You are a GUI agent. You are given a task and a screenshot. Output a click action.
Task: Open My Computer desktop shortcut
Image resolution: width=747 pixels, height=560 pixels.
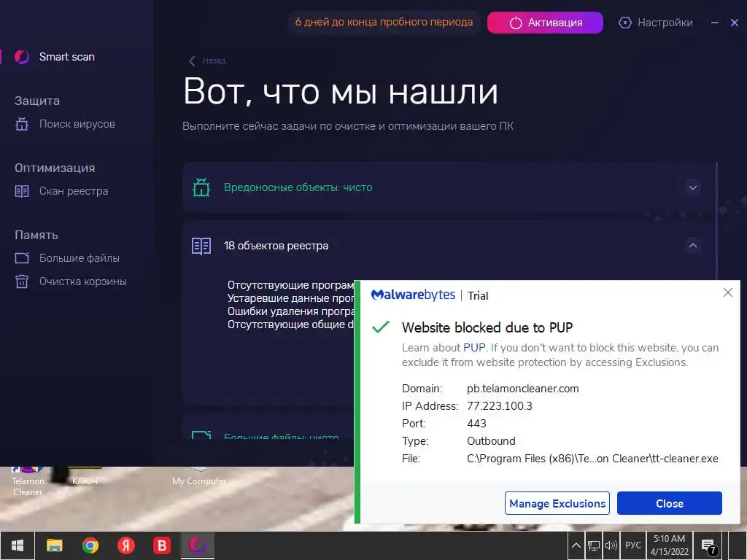(199, 477)
